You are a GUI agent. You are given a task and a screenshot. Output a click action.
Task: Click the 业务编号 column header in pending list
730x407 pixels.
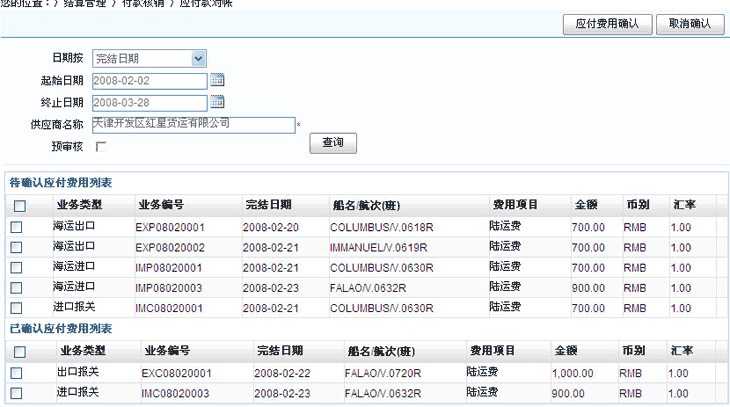click(161, 205)
